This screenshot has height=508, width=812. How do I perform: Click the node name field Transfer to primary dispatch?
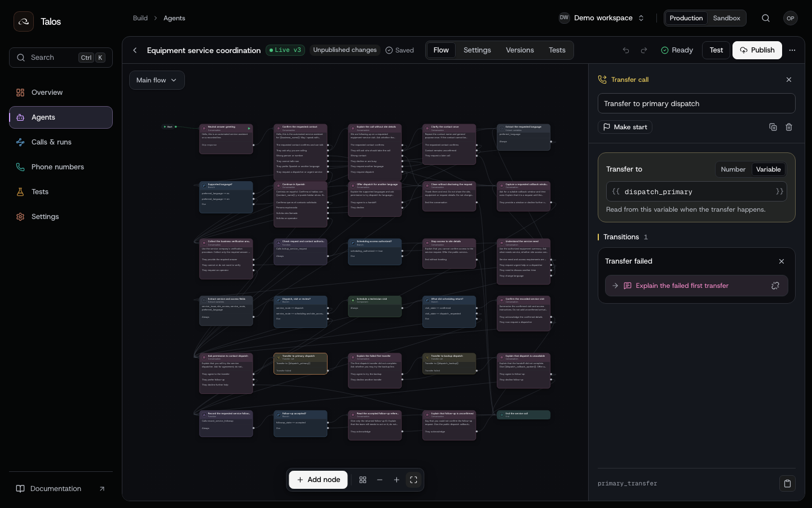pyautogui.click(x=696, y=103)
